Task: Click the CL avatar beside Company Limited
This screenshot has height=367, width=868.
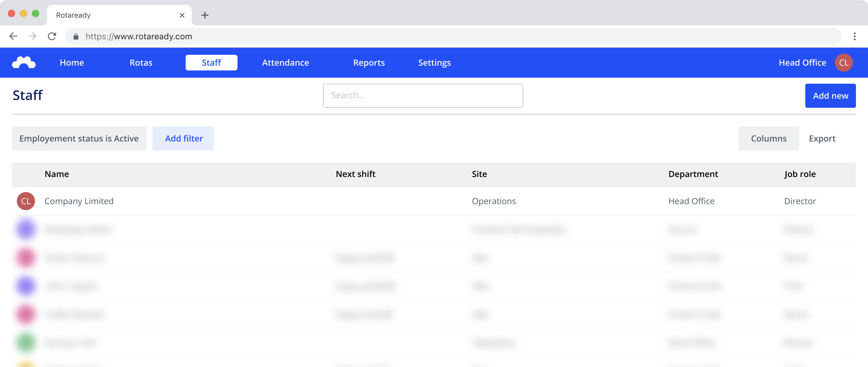Action: click(x=26, y=201)
